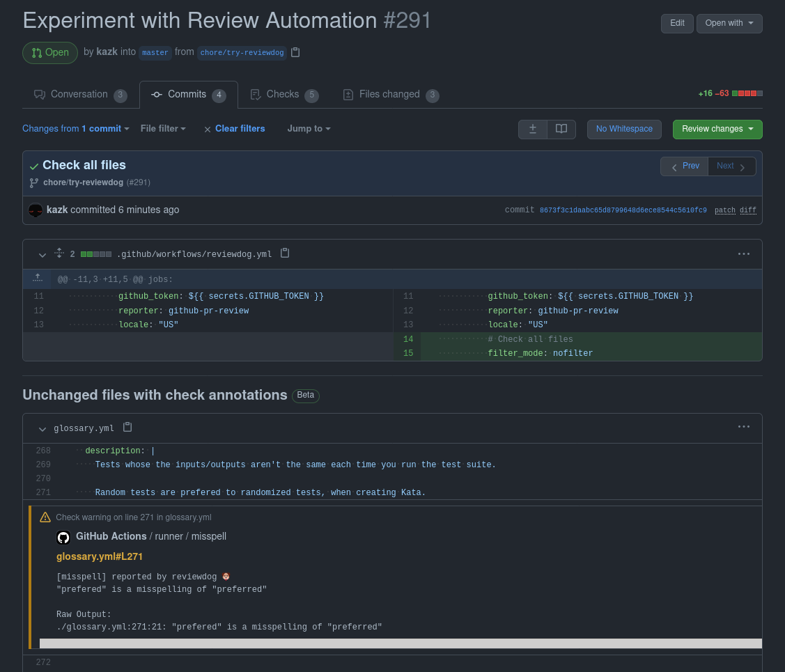Click the Beta label badge
This screenshot has width=785, height=672.
click(x=305, y=396)
